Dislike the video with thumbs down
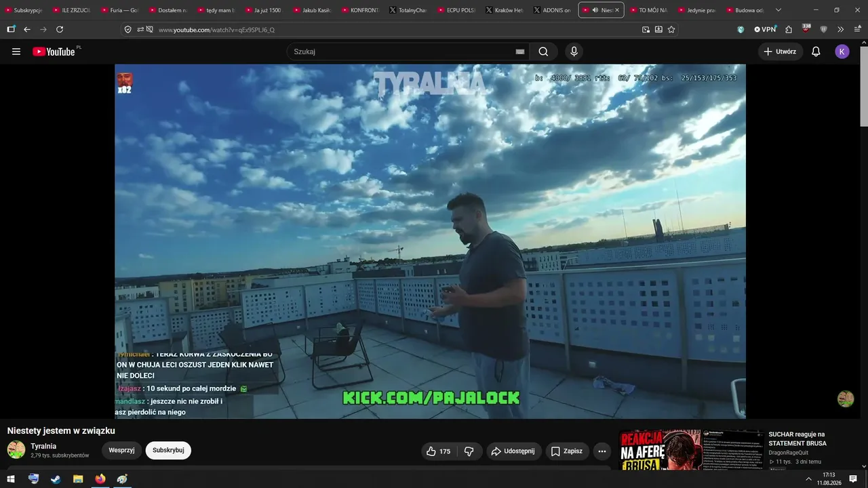This screenshot has height=488, width=868. pyautogui.click(x=469, y=451)
